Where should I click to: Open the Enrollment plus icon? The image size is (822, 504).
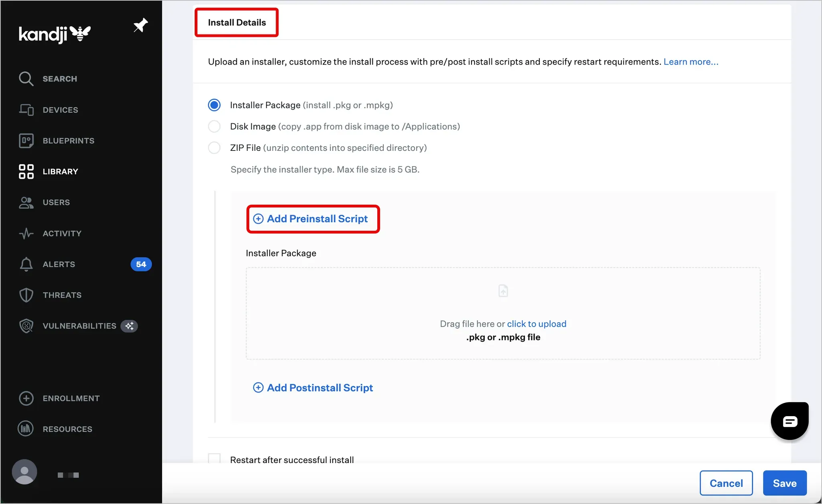[x=26, y=398]
